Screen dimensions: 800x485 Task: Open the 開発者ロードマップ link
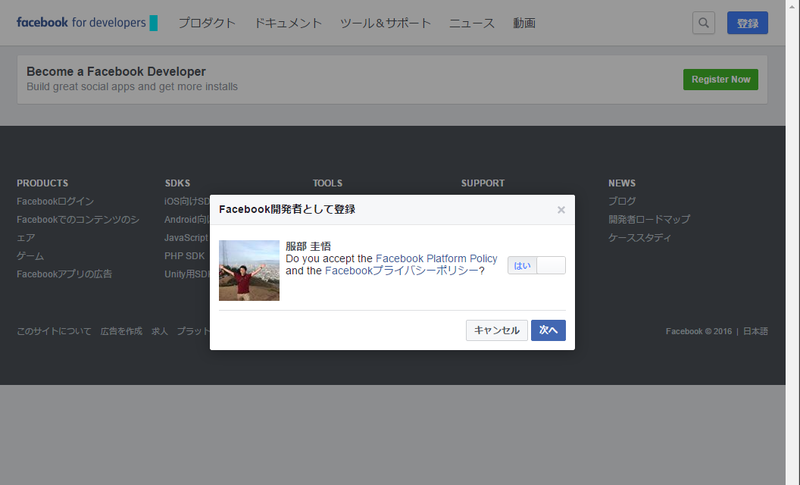tap(649, 220)
